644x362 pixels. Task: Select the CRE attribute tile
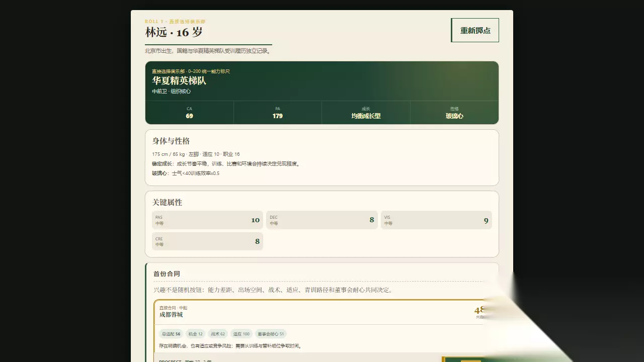coord(207,241)
